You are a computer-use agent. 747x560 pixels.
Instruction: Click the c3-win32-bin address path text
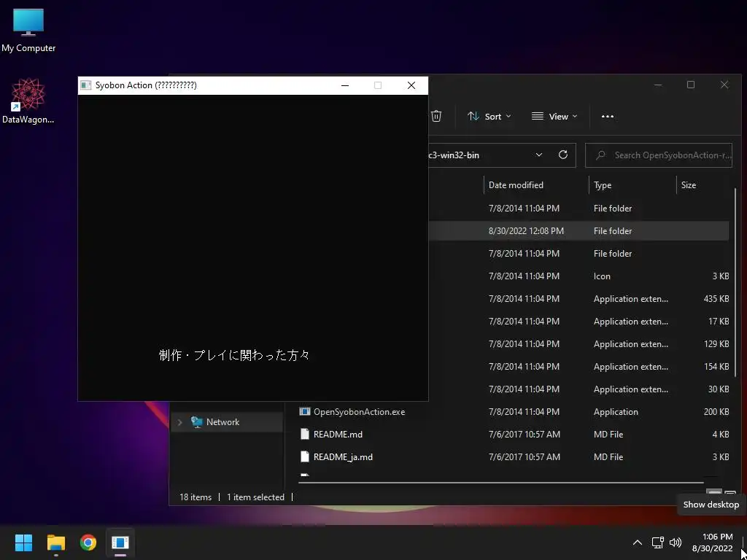pos(454,155)
